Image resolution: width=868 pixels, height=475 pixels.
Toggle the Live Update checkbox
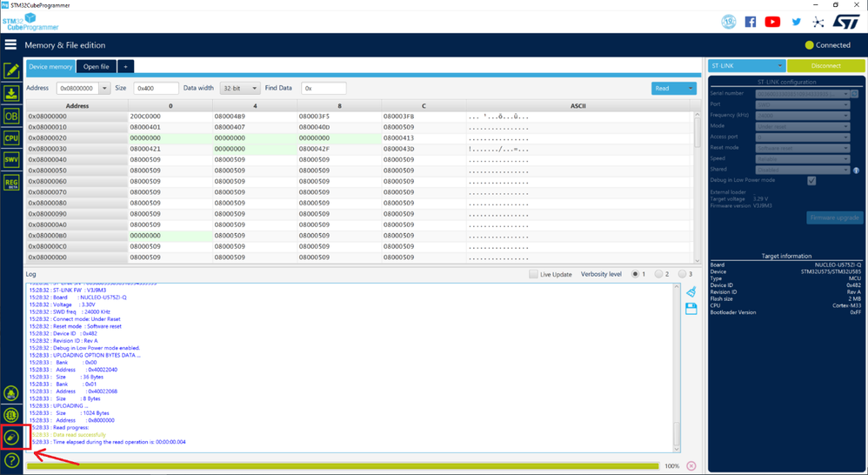click(533, 274)
